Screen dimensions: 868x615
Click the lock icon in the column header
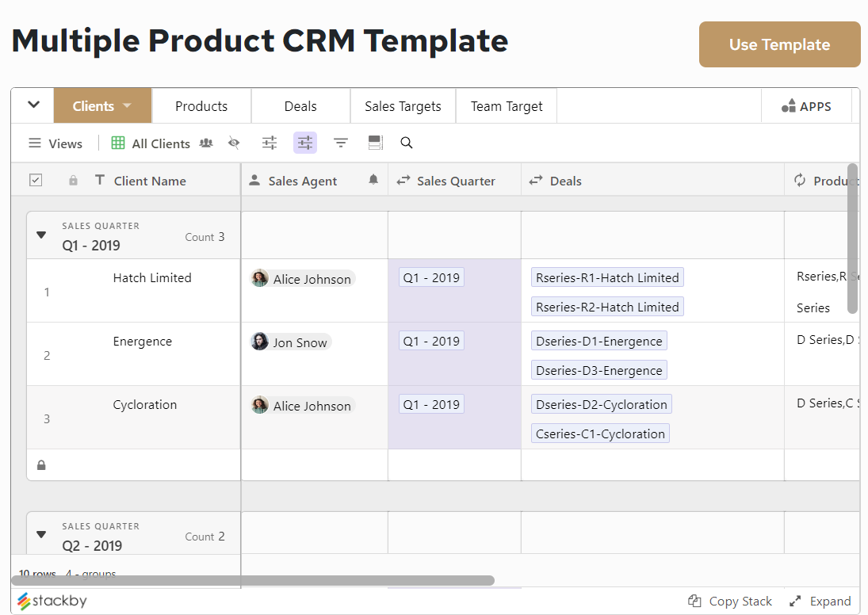73,180
